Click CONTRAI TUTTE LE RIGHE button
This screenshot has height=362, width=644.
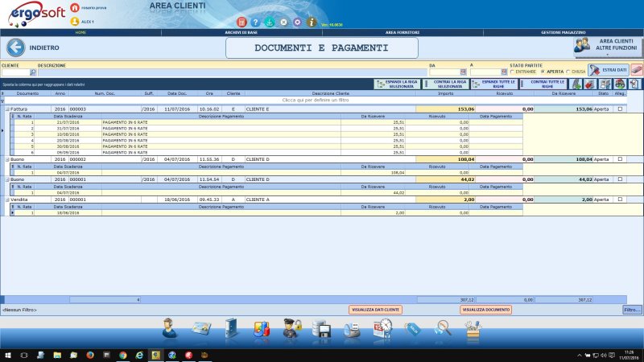click(543, 84)
